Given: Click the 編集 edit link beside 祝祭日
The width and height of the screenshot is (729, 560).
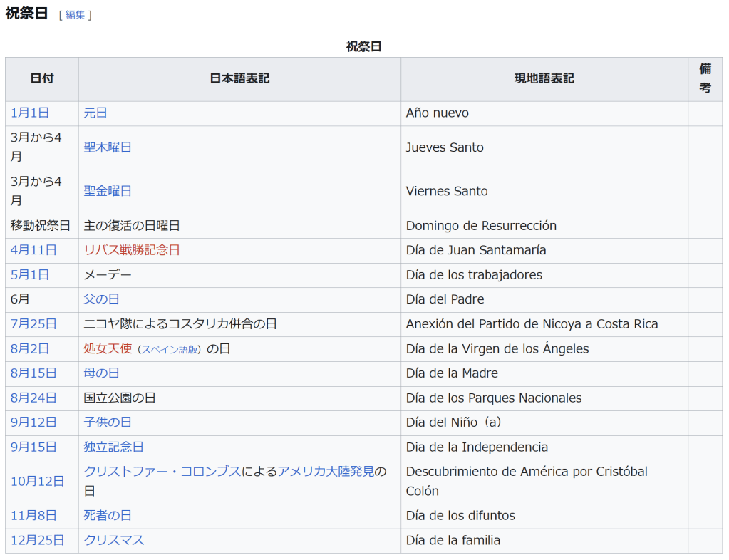Looking at the screenshot, I should [x=75, y=14].
